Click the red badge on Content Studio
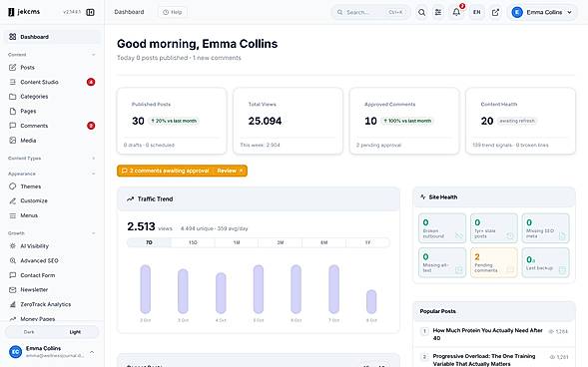This screenshot has width=588, height=367. 91,82
